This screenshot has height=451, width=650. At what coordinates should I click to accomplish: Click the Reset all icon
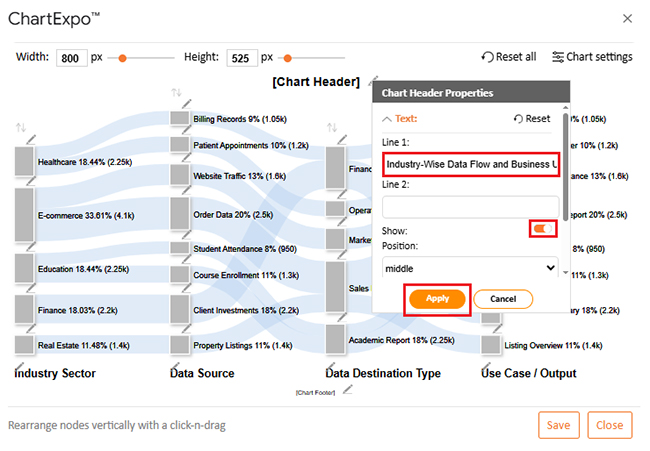point(487,57)
